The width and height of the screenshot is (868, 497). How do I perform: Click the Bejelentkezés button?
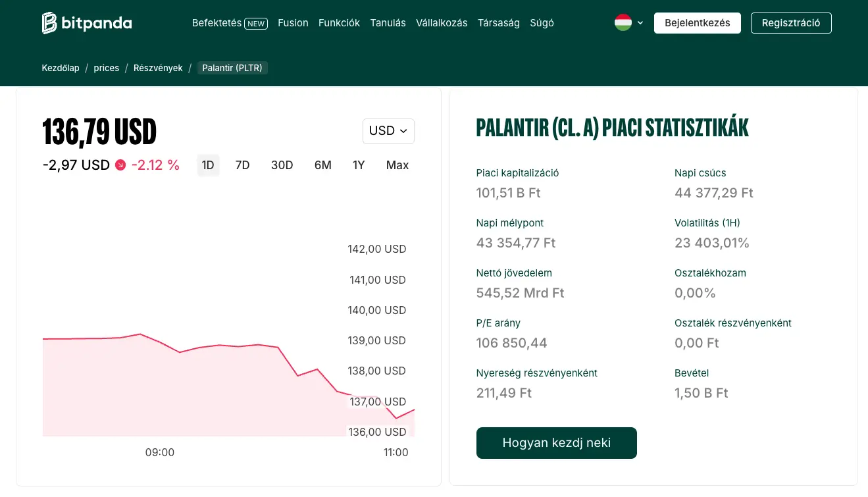tap(697, 22)
